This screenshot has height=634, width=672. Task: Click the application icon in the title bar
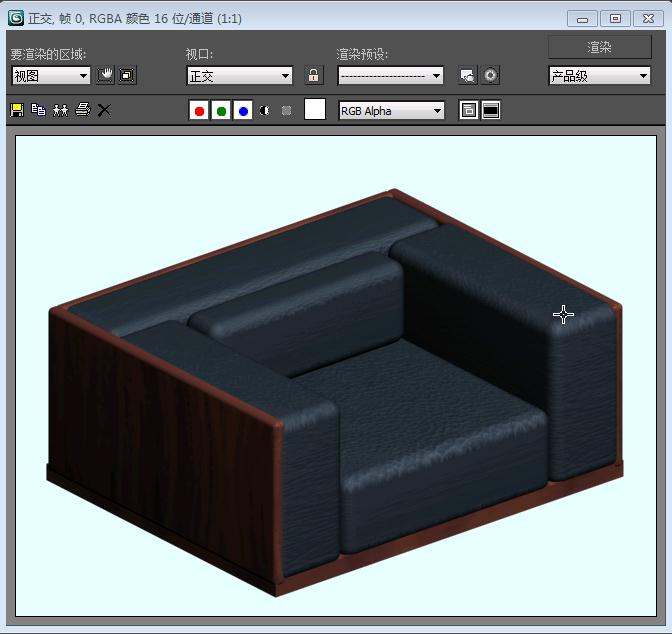pyautogui.click(x=16, y=18)
